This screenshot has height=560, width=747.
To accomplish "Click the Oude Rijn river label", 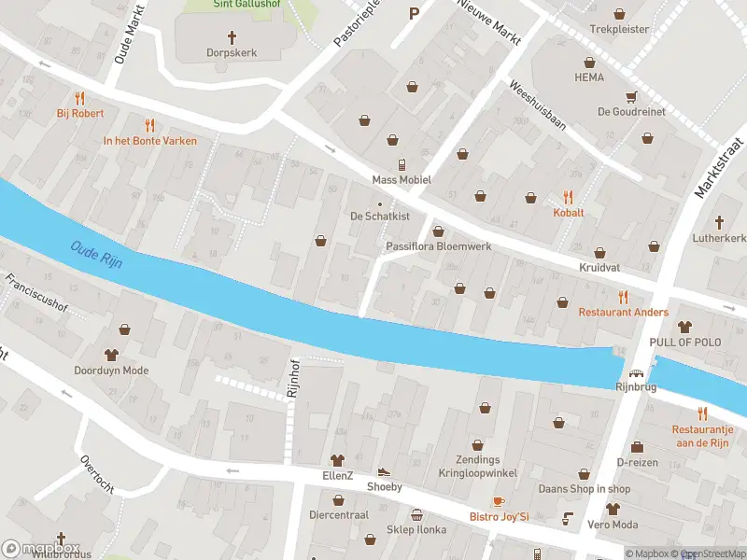I will click(97, 255).
